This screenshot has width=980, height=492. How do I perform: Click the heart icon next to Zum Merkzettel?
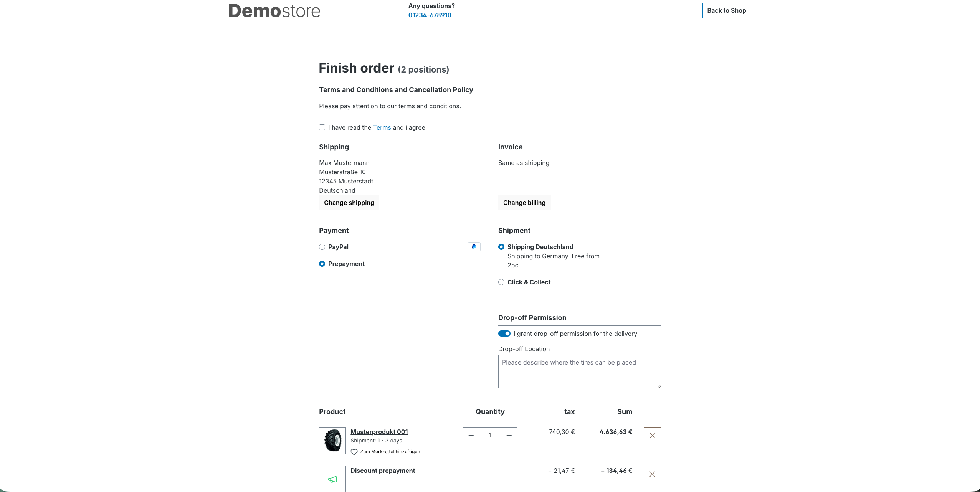354,452
